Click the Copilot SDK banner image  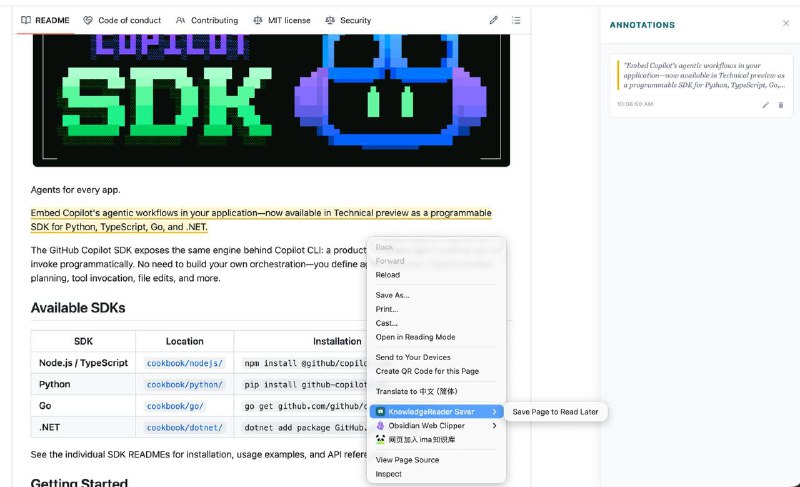point(271,100)
